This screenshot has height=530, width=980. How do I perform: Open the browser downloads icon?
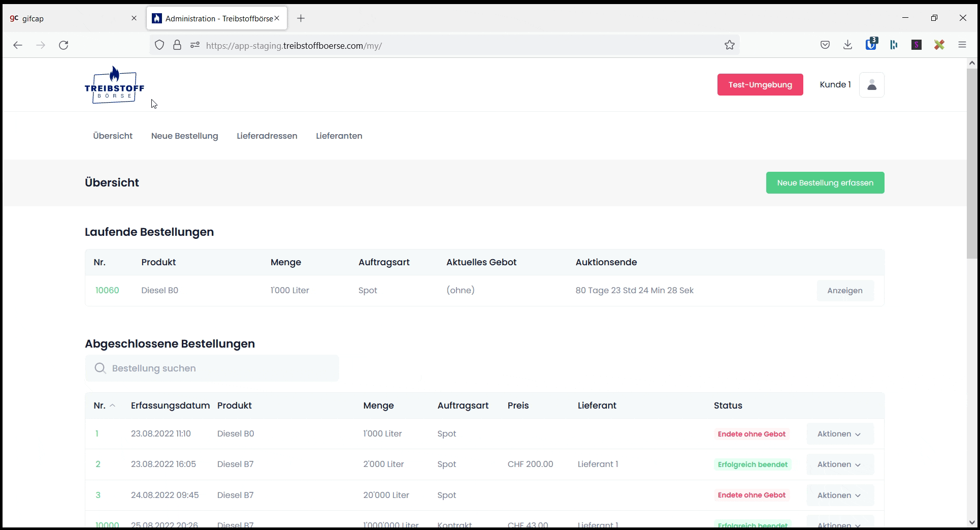click(847, 45)
